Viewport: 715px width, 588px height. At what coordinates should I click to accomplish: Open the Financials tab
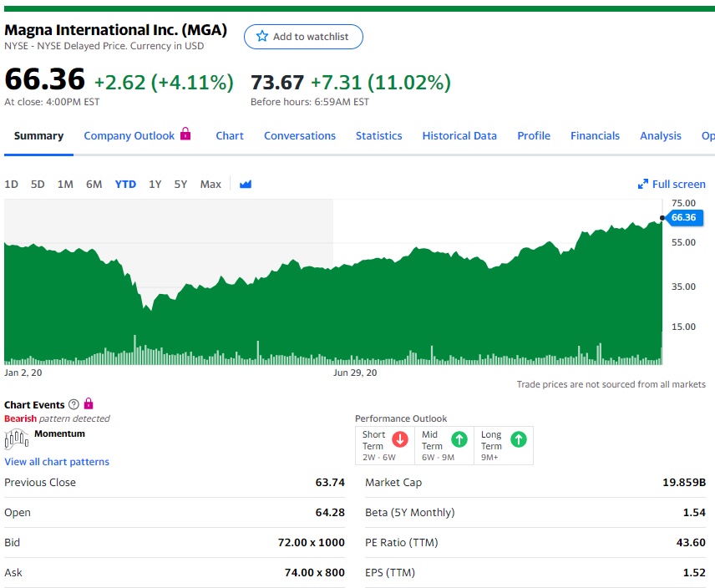[595, 136]
